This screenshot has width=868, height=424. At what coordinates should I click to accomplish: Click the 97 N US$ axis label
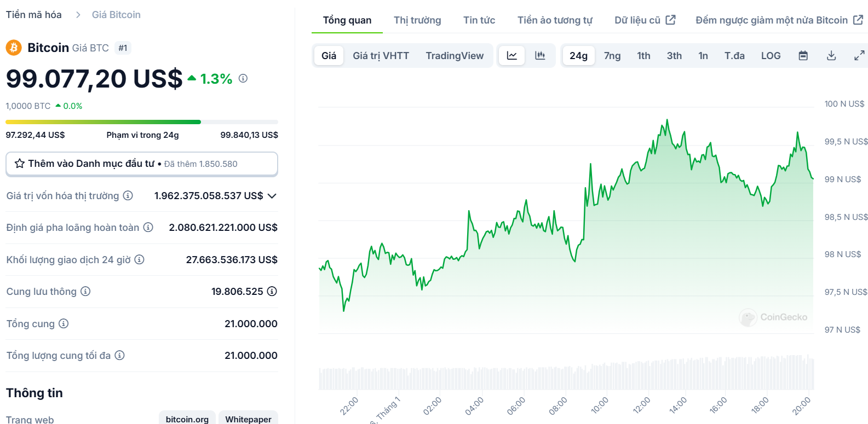tap(842, 329)
